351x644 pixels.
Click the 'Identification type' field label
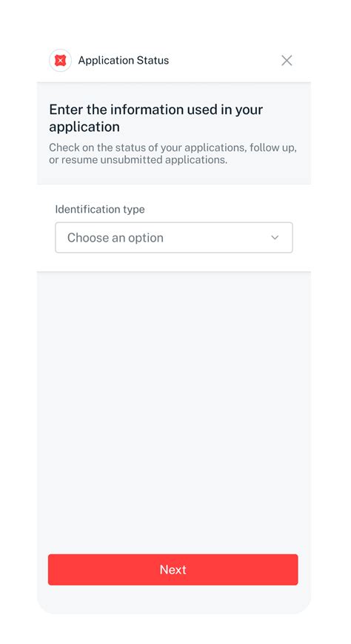(x=100, y=209)
